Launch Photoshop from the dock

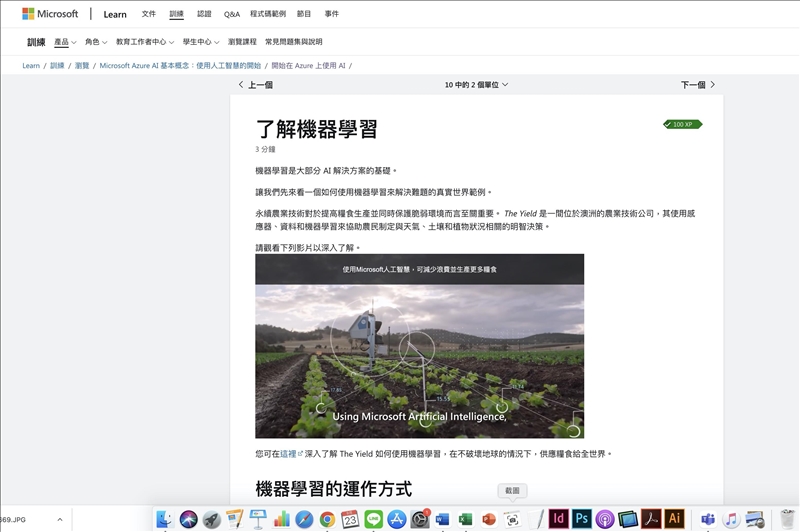(581, 519)
